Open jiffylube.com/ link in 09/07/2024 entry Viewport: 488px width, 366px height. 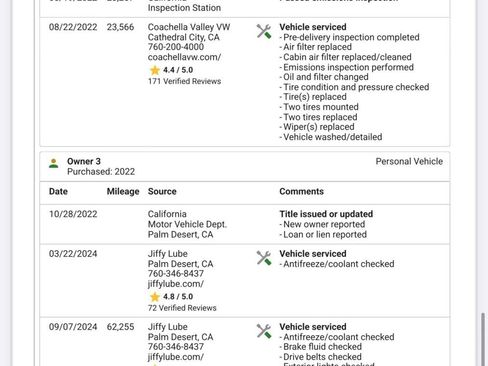[x=176, y=357]
